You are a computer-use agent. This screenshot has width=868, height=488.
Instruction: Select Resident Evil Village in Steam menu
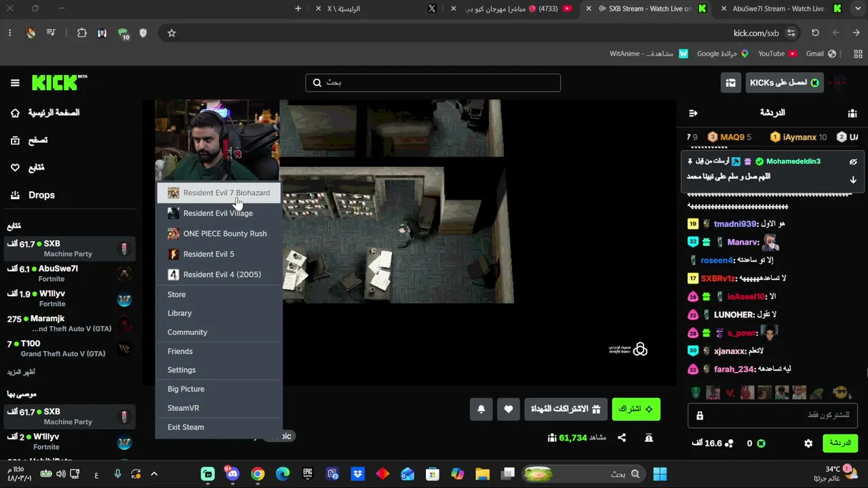click(219, 213)
